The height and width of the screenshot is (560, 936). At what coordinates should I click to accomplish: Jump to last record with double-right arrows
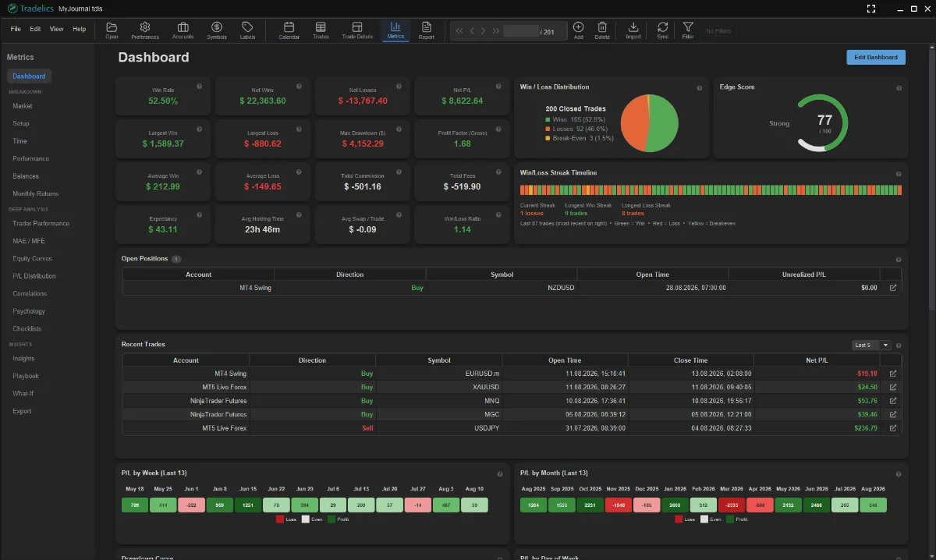click(x=496, y=31)
